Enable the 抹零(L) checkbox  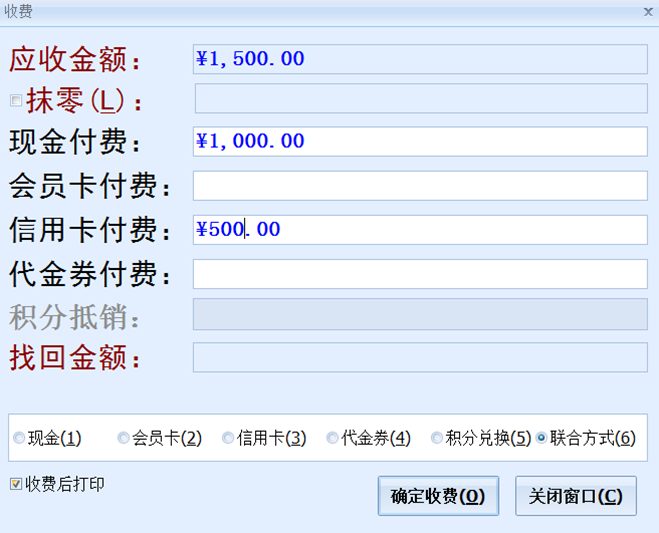point(15,101)
